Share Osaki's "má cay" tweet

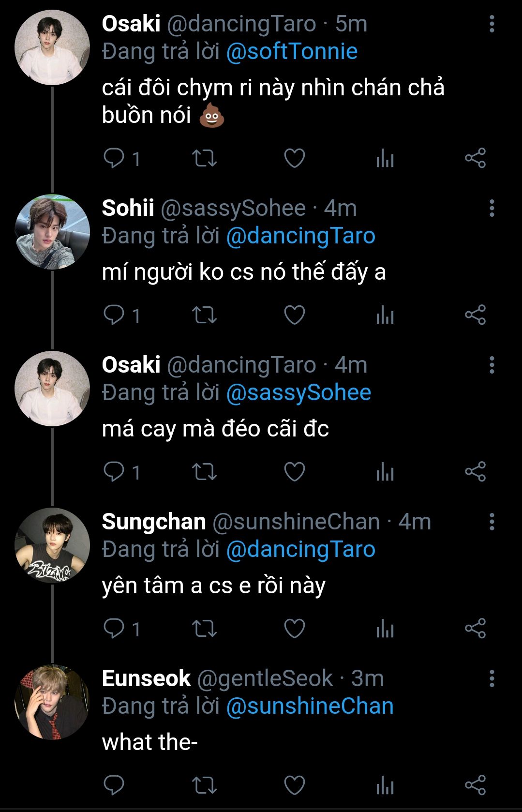pos(475,472)
